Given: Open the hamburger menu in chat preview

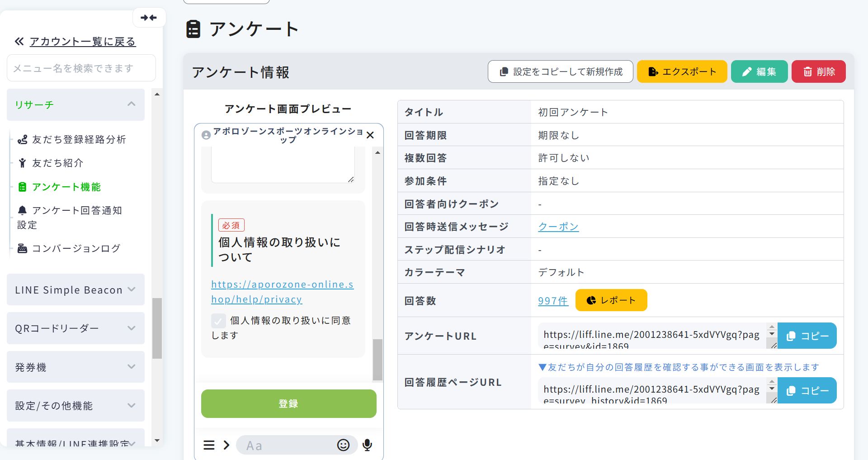Looking at the screenshot, I should click(x=209, y=446).
